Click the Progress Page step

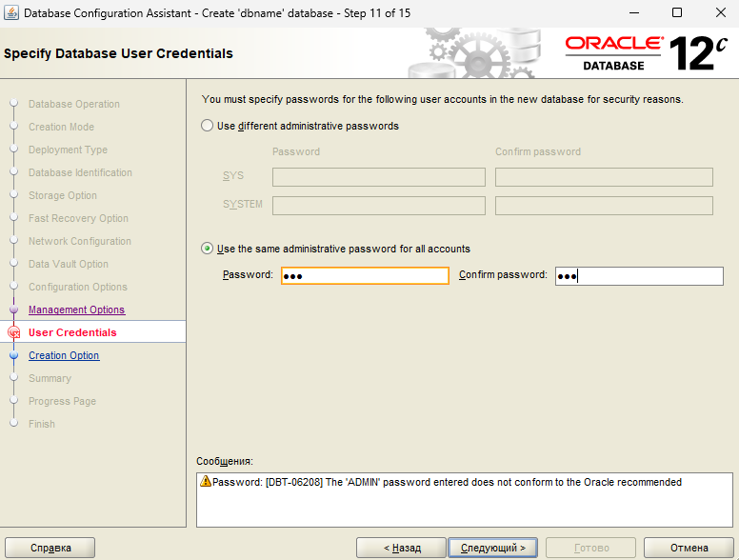tap(62, 401)
